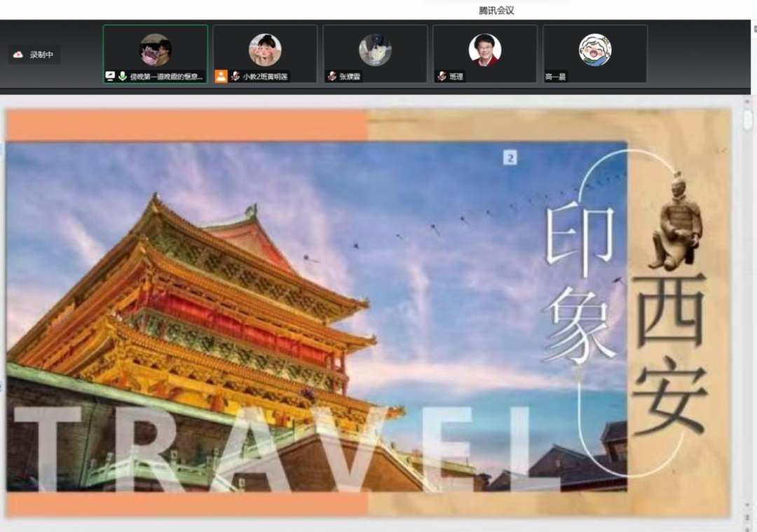Select 班理's avatar with red jacket
The width and height of the screenshot is (757, 532).
(x=484, y=50)
